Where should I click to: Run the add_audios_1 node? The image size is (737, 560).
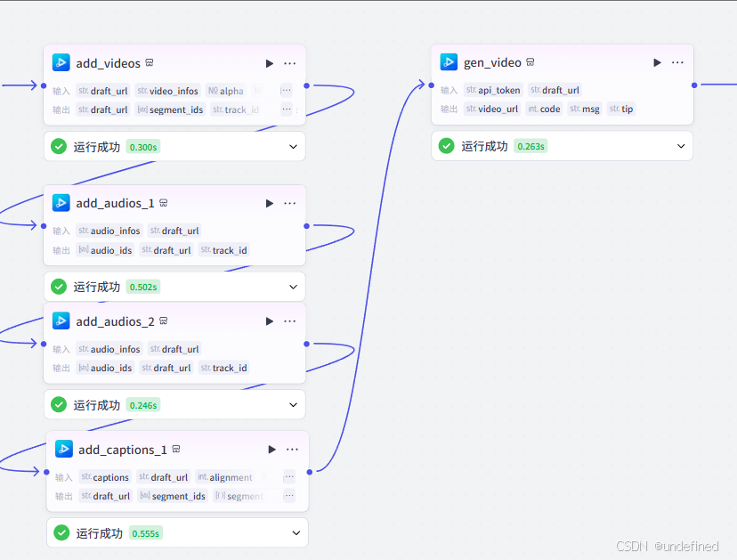270,203
